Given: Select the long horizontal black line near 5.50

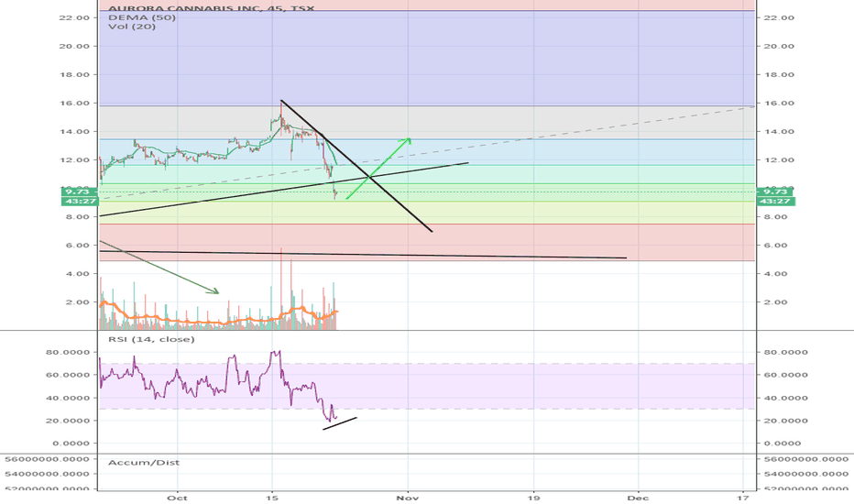Looking at the screenshot, I should (363, 255).
